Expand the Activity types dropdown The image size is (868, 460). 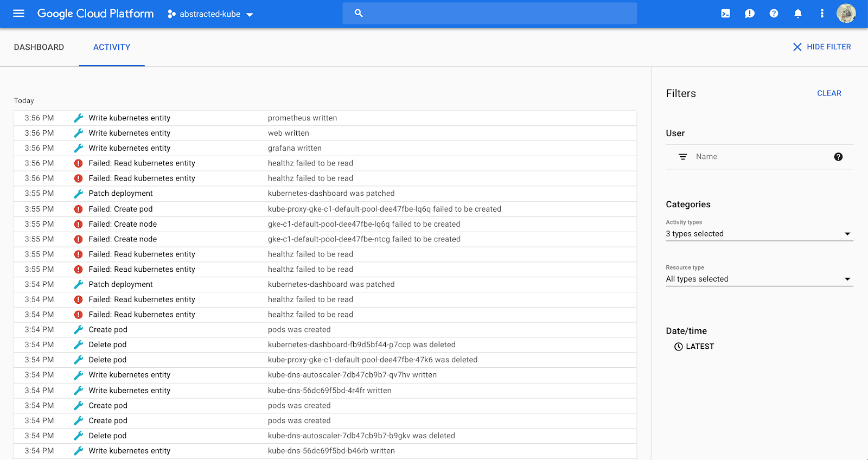tap(759, 234)
